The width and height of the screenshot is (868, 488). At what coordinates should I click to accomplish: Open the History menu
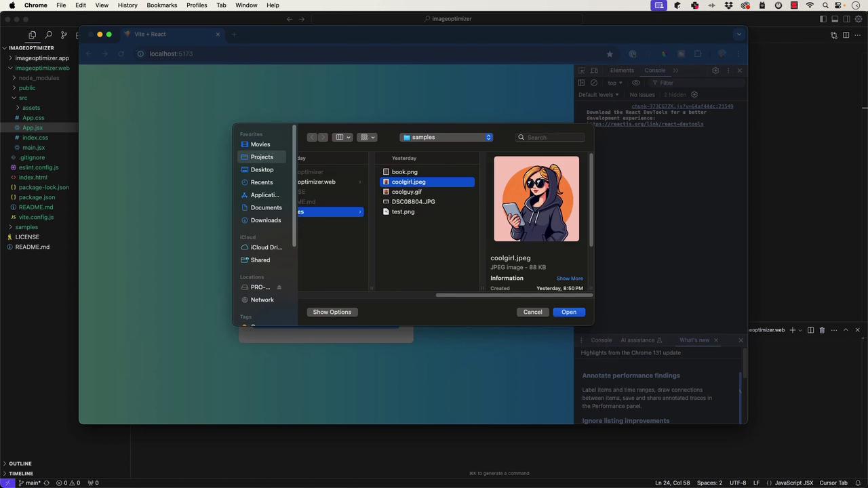[x=127, y=5]
